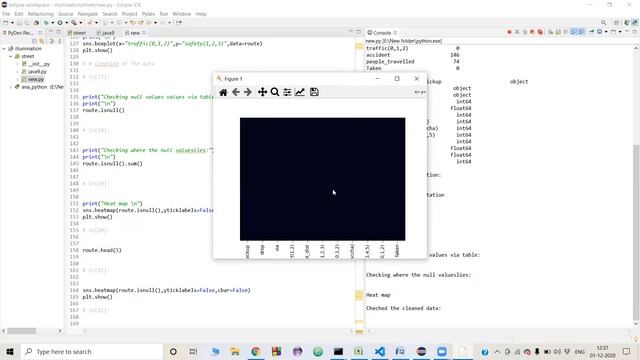Click the New file toolbar icon

[x=6, y=23]
